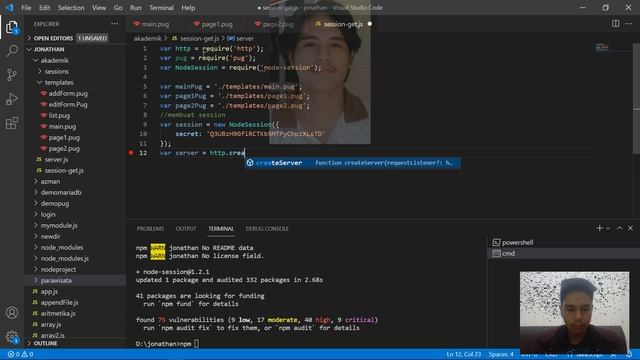The image size is (640, 360).
Task: Open the launch profile dropdown beside plus
Action: (608, 228)
